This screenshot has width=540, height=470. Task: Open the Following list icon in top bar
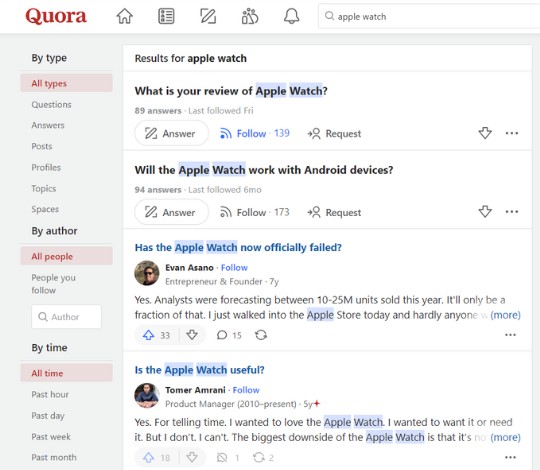coord(166,16)
